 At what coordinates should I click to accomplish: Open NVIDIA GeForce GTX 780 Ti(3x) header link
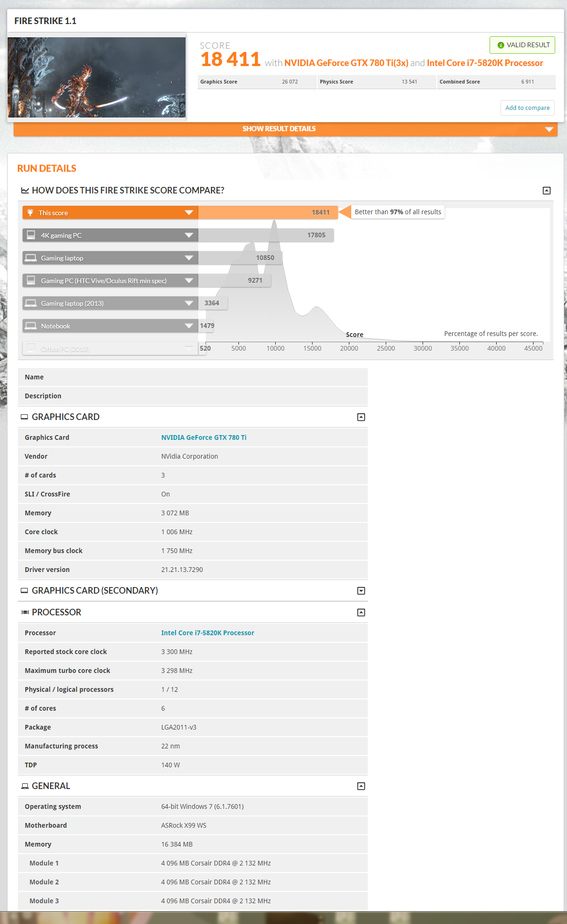pyautogui.click(x=346, y=63)
